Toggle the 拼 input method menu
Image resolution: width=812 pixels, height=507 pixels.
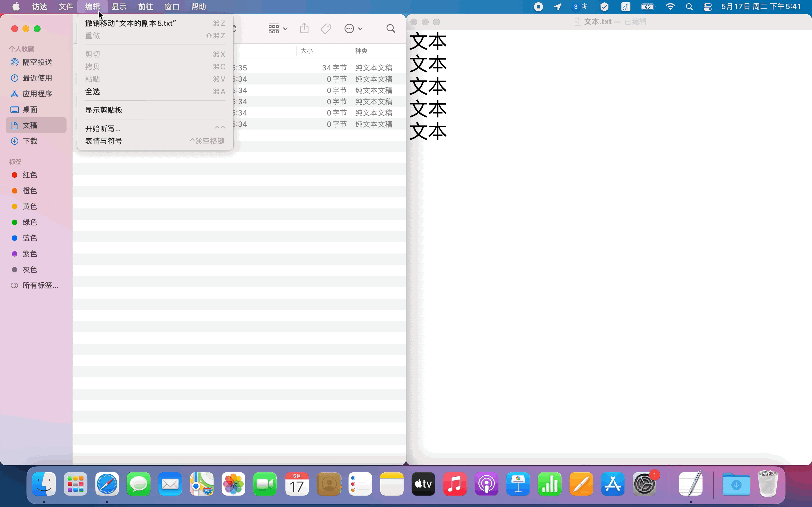pyautogui.click(x=626, y=7)
